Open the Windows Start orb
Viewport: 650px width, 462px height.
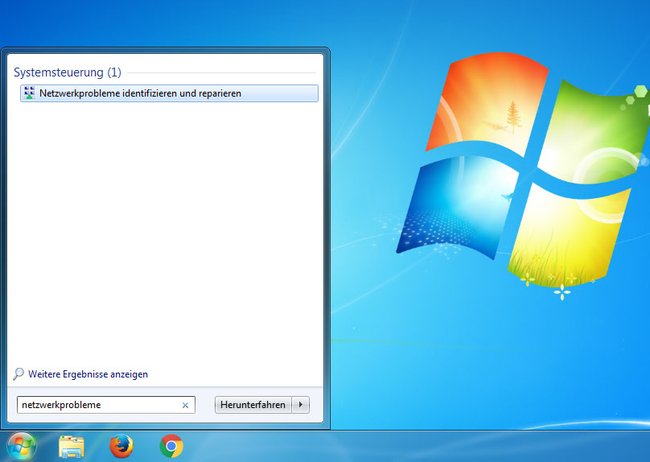tap(21, 446)
